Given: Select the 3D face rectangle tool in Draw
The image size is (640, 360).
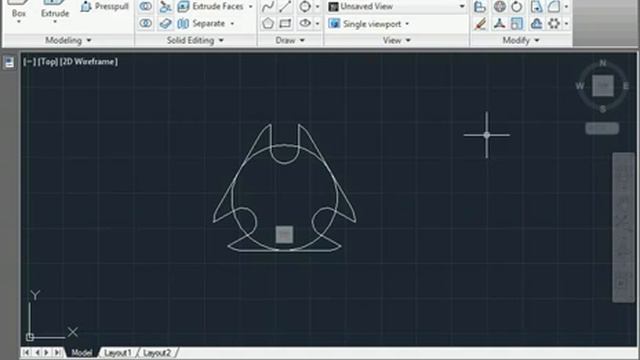Looking at the screenshot, I should tap(285, 24).
